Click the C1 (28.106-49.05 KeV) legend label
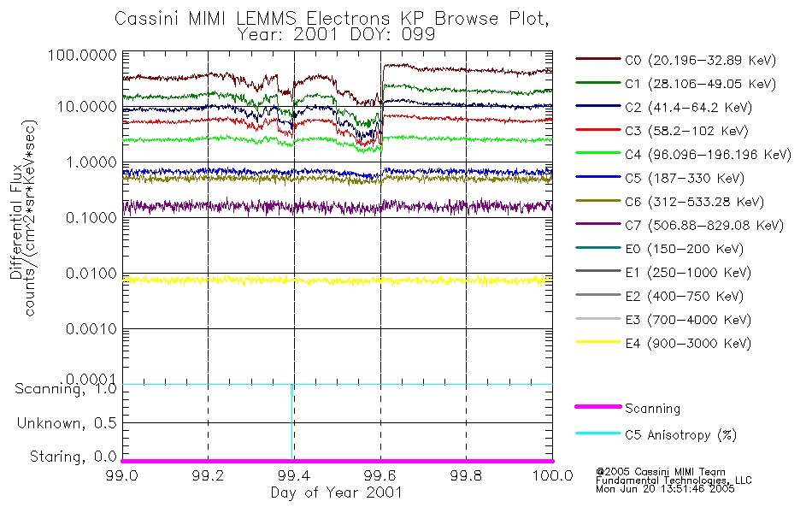The height and width of the screenshot is (513, 812). pyautogui.click(x=701, y=84)
